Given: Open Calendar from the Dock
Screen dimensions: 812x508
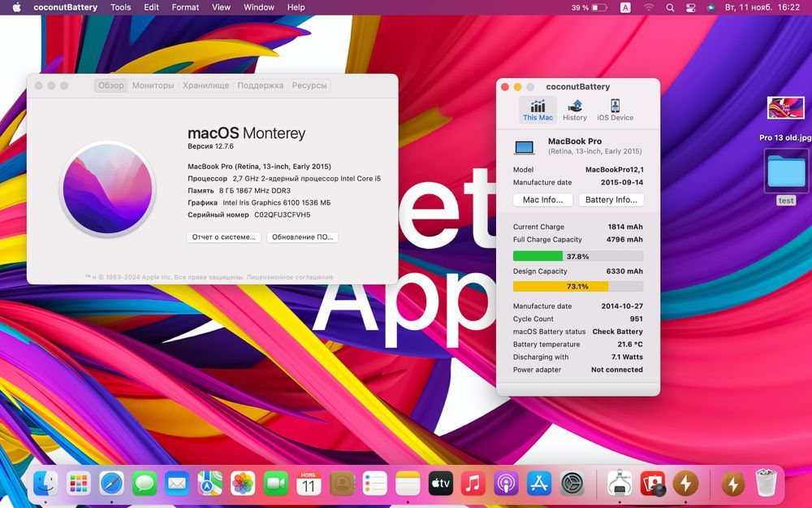Looking at the screenshot, I should [x=309, y=484].
